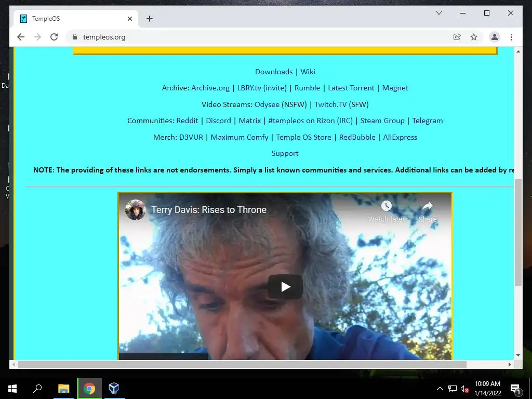Viewport: 532px width, 399px height.
Task: Visit the Temple OS Store link
Action: point(303,137)
